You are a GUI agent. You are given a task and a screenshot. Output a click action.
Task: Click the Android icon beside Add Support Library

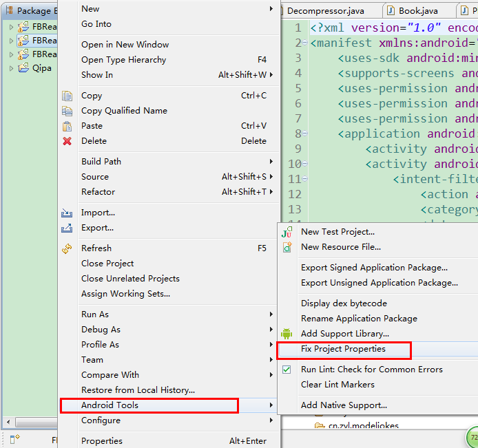point(287,334)
